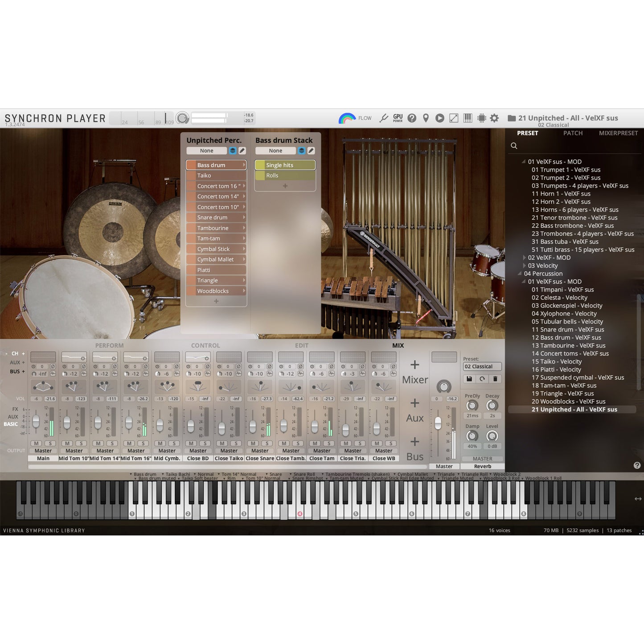Viewport: 644px width, 644px height.
Task: Open the CONTROL tab
Action: tap(205, 345)
